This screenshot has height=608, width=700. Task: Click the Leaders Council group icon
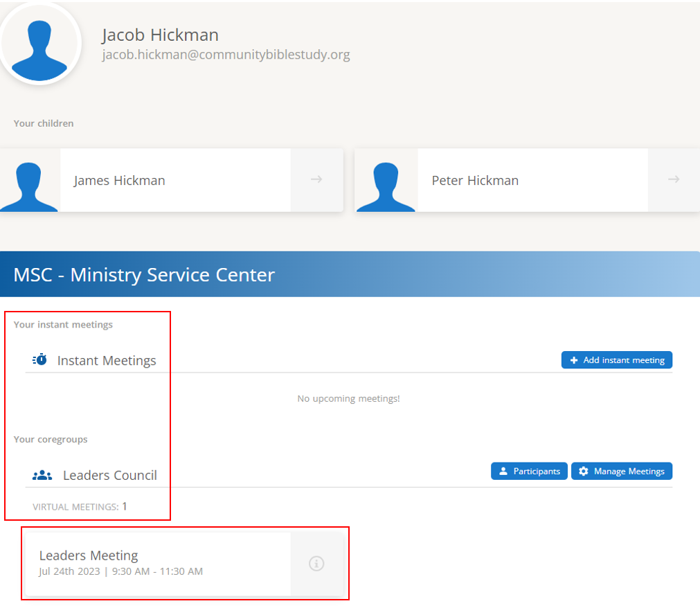tap(42, 475)
